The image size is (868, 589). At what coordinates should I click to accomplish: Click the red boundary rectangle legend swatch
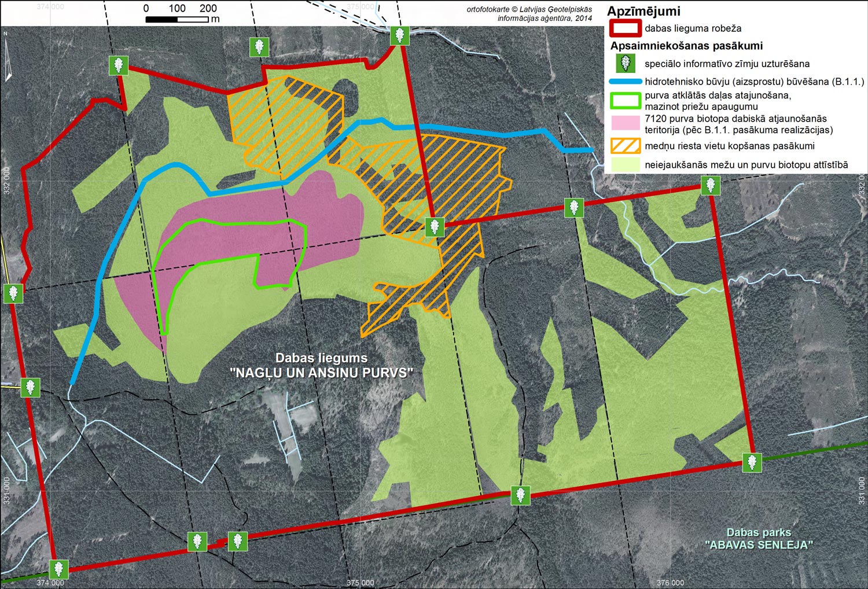[624, 28]
